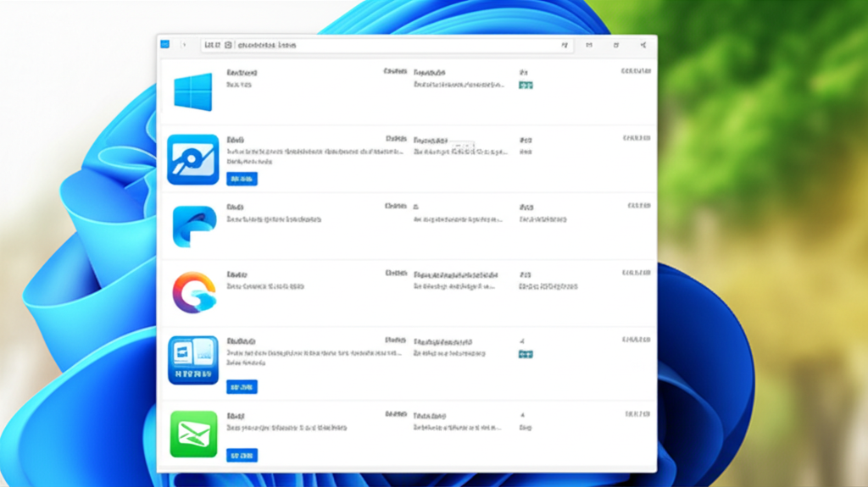Click the title text of the Windows logo app
The width and height of the screenshot is (868, 487).
pos(242,74)
